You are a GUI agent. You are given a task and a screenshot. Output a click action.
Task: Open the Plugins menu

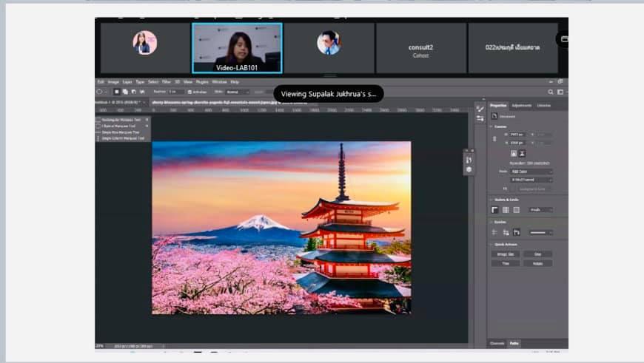coord(202,82)
